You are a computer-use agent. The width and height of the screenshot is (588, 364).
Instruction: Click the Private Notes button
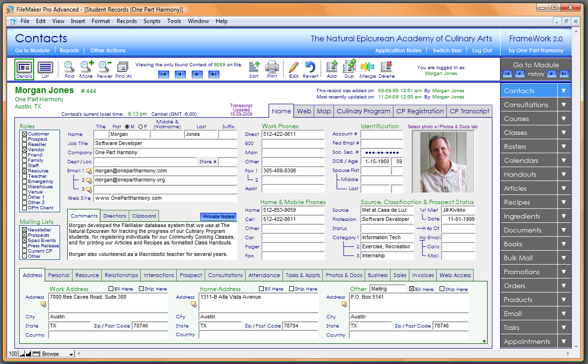point(219,217)
